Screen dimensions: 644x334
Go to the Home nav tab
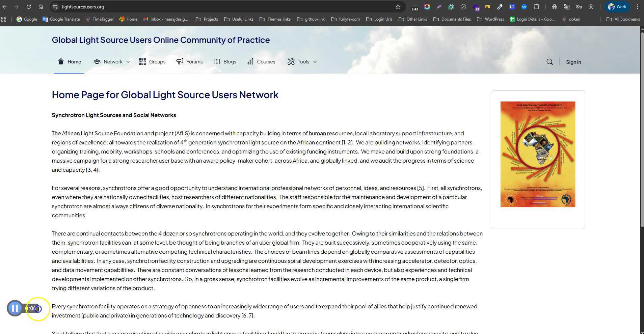pyautogui.click(x=69, y=62)
